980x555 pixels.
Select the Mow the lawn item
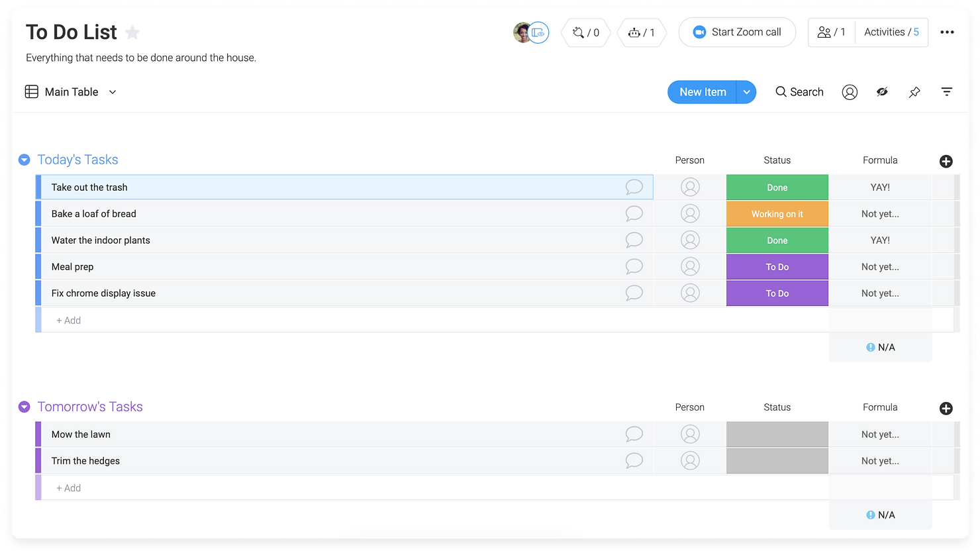click(81, 434)
